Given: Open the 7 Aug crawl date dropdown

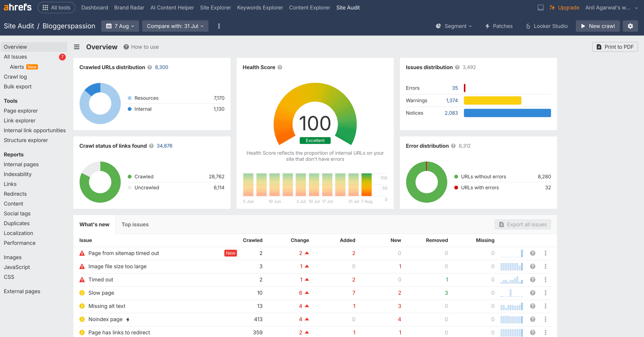Looking at the screenshot, I should coord(120,26).
